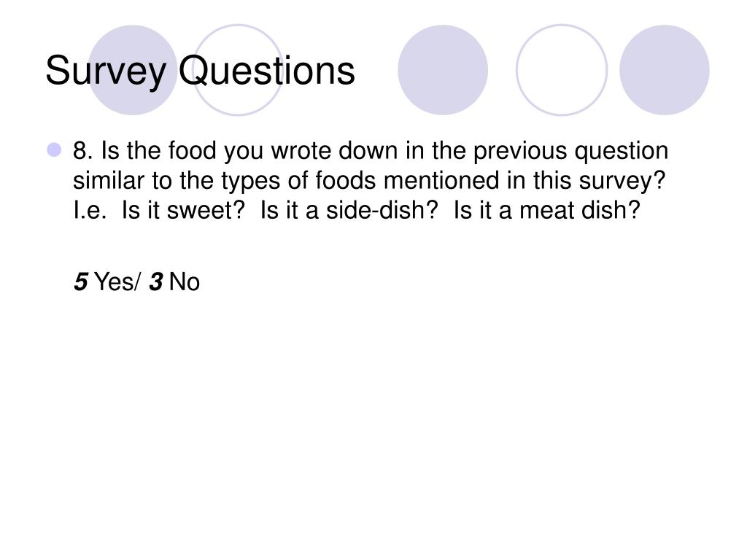Click the hollow circle not overlapping the title
This screenshot has height=560, width=747.
pyautogui.click(x=562, y=70)
